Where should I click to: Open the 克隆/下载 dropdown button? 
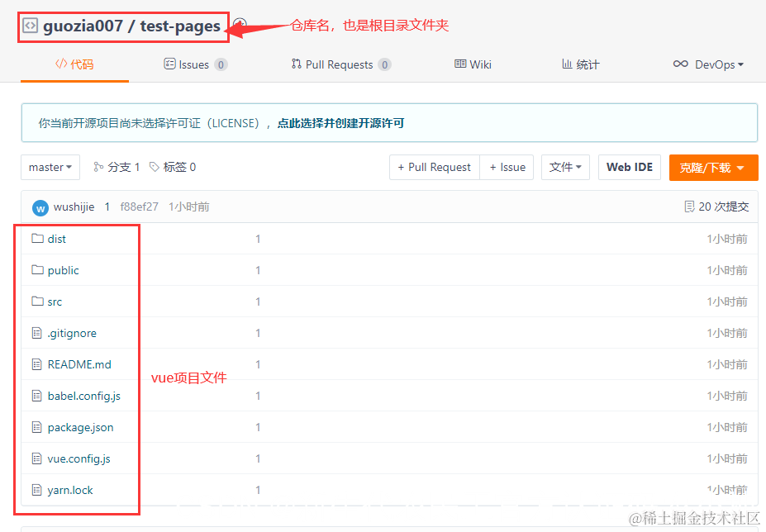coord(714,168)
